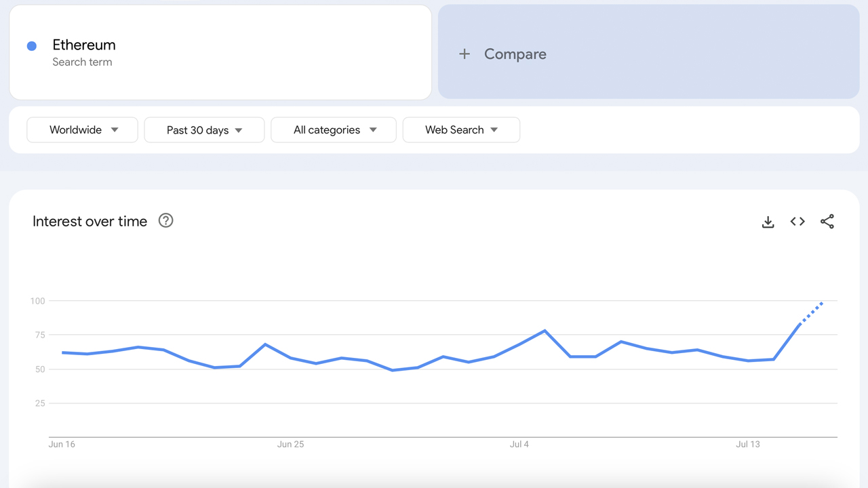Image resolution: width=868 pixels, height=488 pixels.
Task: Open the Past 30 days time range dropdown
Action: tap(203, 129)
